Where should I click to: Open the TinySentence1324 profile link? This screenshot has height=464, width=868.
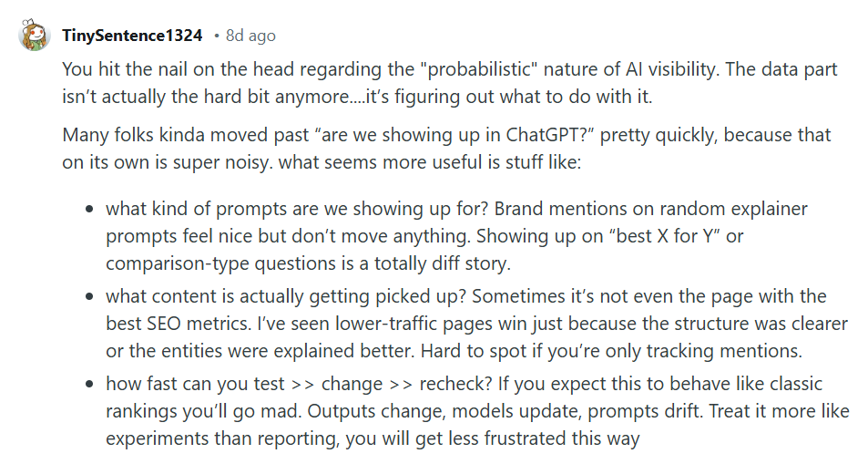132,36
